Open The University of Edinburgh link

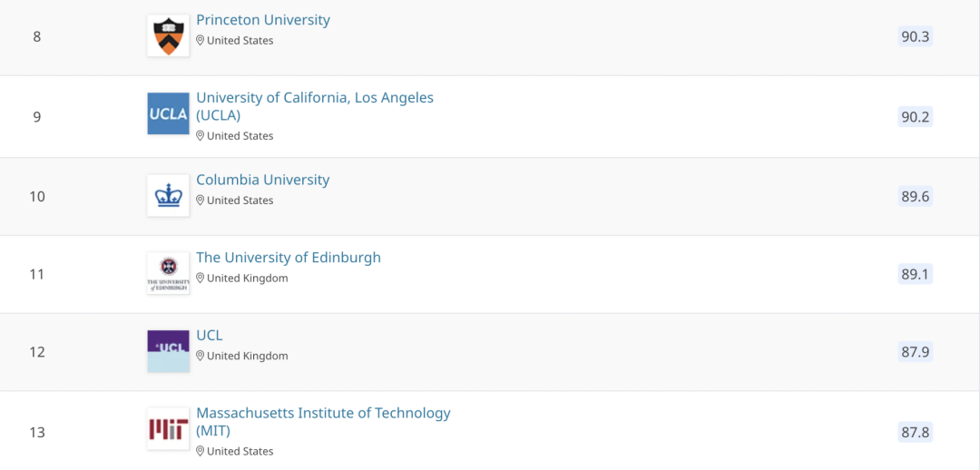point(289,258)
